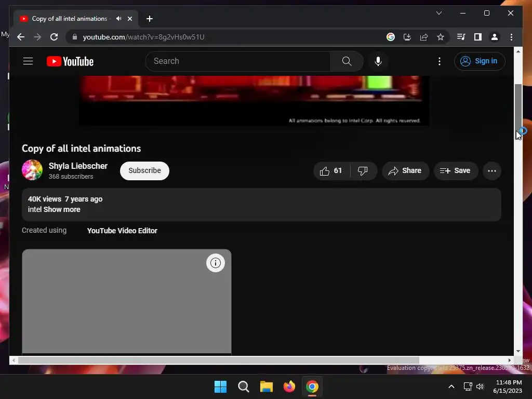
Task: Start voice search with microphone
Action: click(378, 61)
